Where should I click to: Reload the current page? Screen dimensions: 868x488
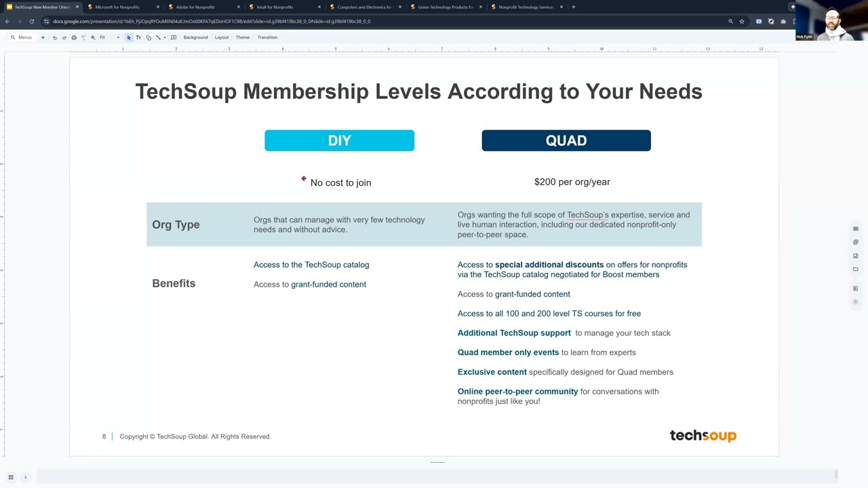point(31,21)
